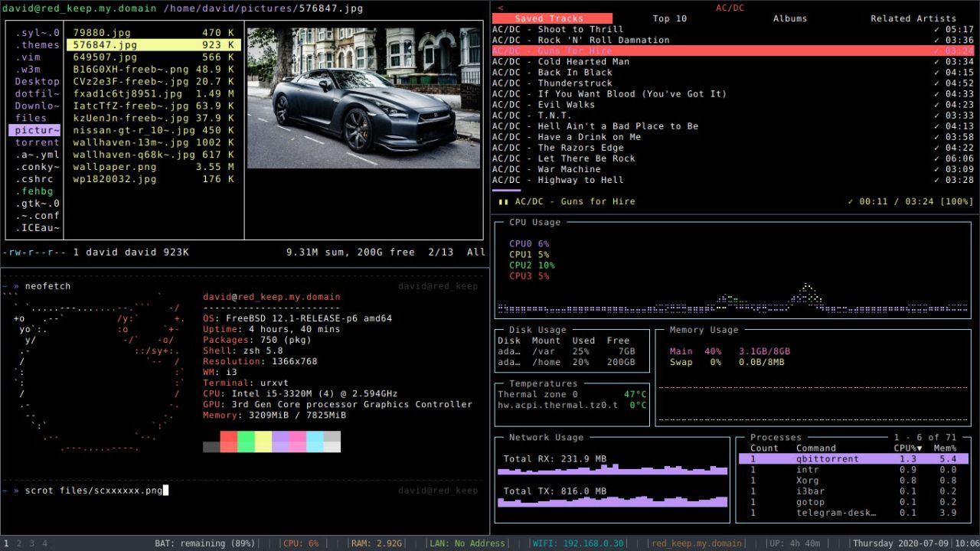
Task: Click the playback progress bar under the track list
Action: click(506, 191)
